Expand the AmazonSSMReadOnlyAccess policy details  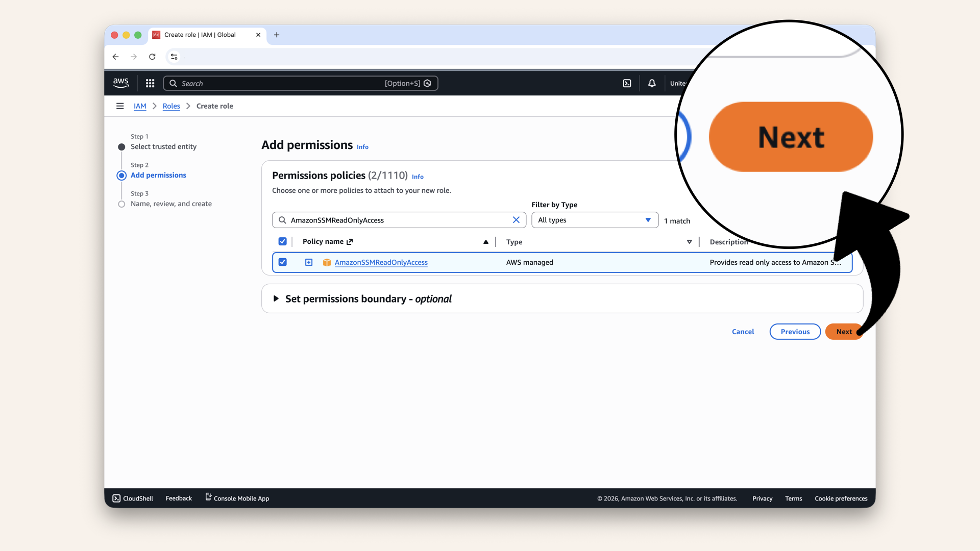click(309, 262)
